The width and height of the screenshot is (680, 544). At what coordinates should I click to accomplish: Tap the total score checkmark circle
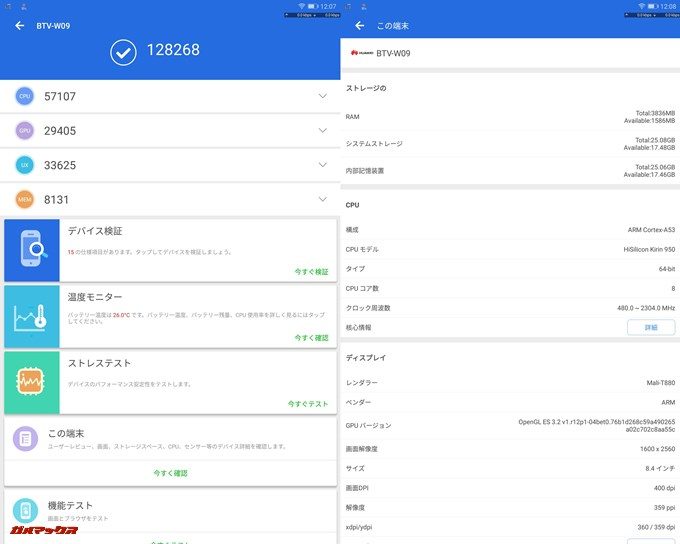point(123,52)
